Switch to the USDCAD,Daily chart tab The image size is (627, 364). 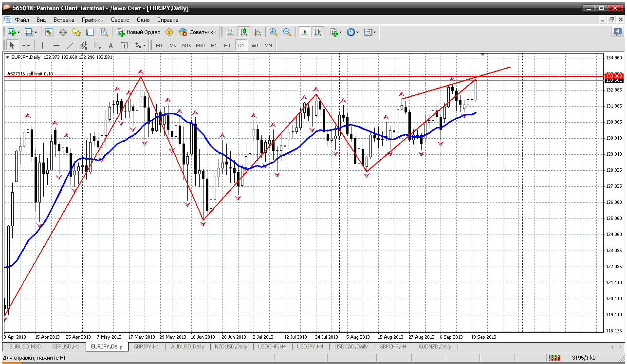(x=351, y=346)
